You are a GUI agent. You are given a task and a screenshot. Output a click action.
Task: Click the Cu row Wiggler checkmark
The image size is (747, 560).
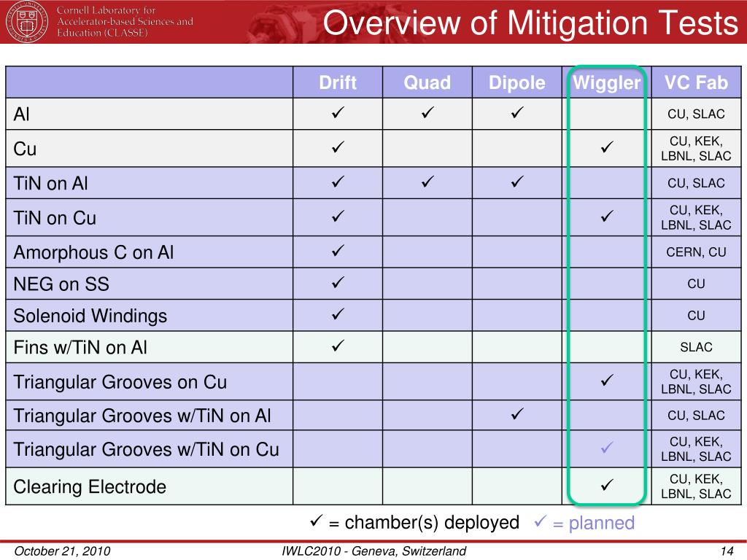607,147
